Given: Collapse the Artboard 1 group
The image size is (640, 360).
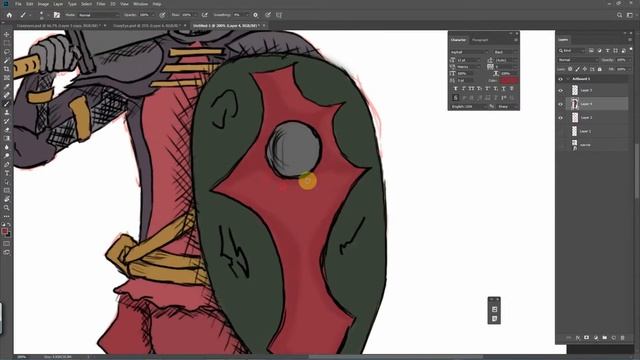Looking at the screenshot, I should click(x=567, y=79).
